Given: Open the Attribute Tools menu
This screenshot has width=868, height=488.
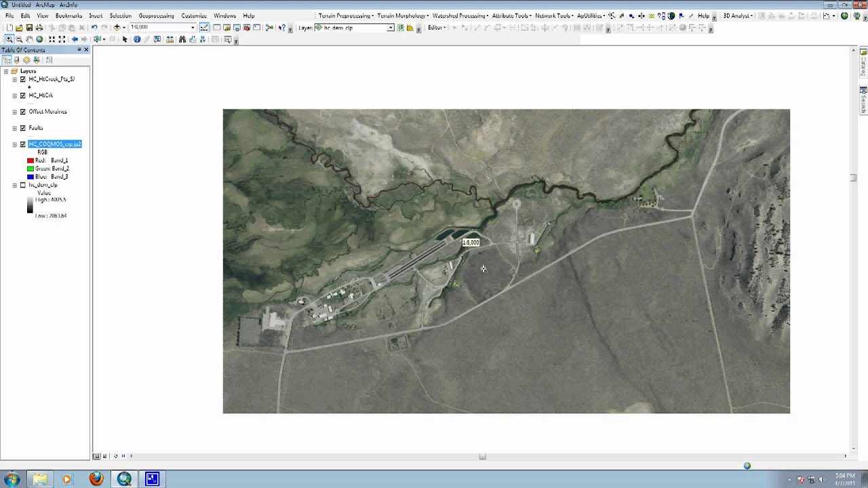Looking at the screenshot, I should [x=512, y=16].
